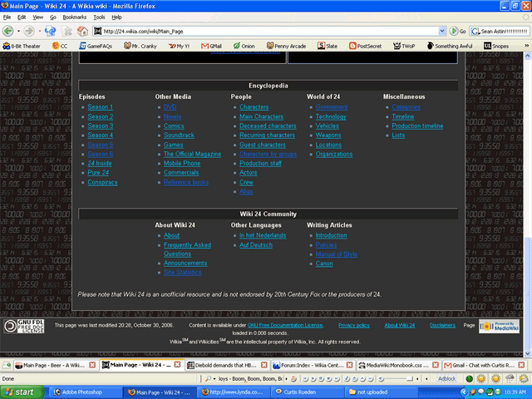Screen dimensions: 532x399
Task: Click the Sean Astin search box
Action: pos(500,32)
